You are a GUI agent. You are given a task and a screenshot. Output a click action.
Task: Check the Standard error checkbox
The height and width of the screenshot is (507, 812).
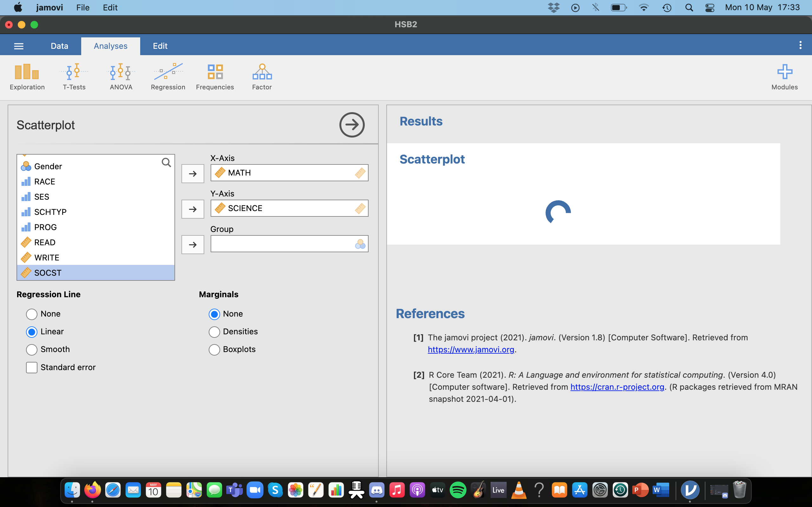point(31,367)
